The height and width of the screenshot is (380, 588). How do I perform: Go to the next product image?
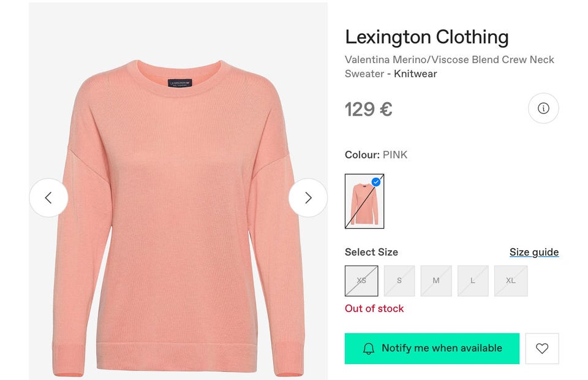pyautogui.click(x=308, y=197)
